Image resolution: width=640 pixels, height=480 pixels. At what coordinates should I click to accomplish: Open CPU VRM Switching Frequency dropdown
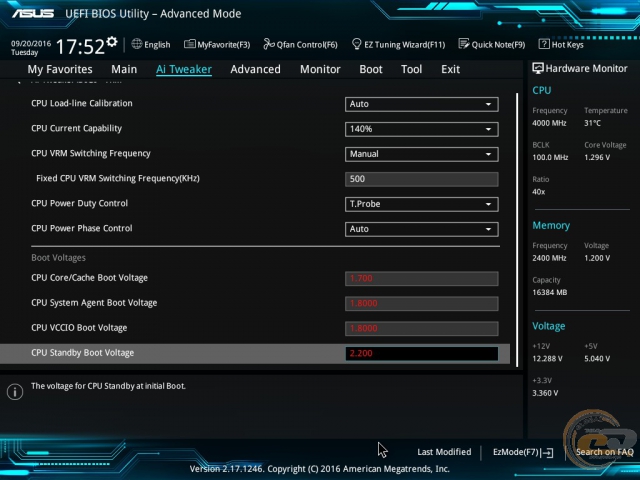(421, 154)
